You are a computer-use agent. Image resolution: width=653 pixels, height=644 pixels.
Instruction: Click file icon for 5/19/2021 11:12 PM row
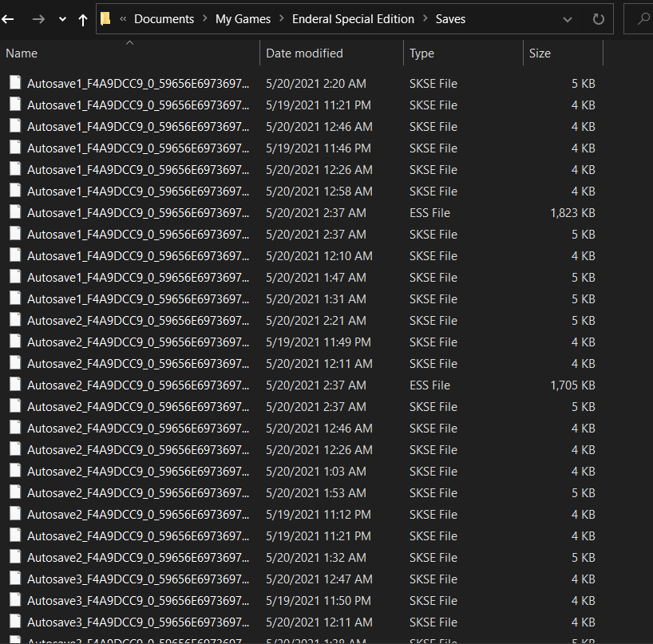pyautogui.click(x=15, y=513)
